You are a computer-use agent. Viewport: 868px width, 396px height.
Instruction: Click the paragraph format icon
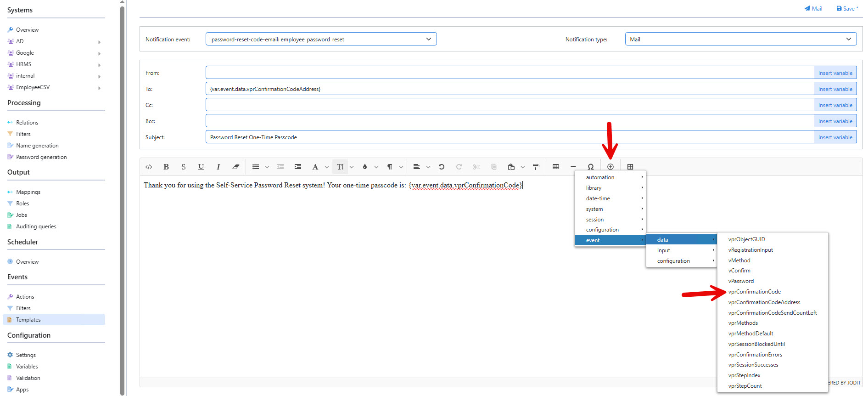pos(390,167)
